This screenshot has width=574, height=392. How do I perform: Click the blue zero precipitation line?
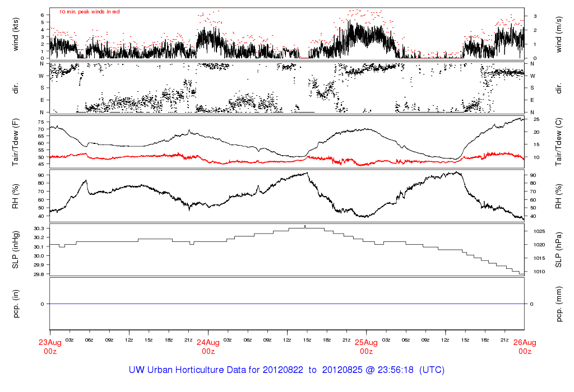click(287, 304)
